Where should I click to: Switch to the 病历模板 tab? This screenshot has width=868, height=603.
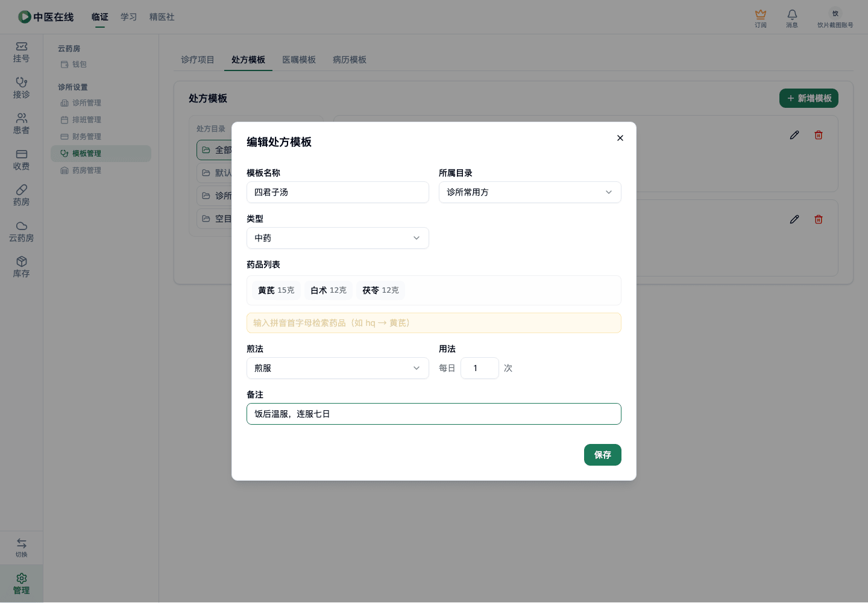(350, 60)
